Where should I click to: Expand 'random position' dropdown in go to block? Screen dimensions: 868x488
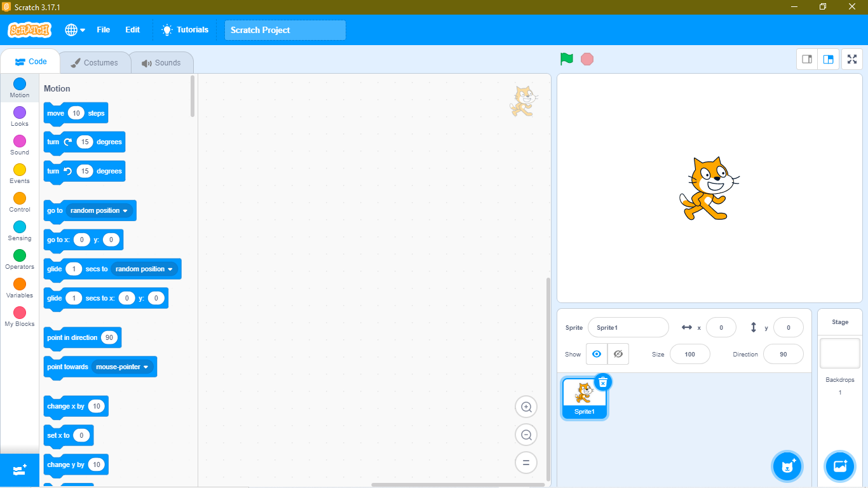125,211
